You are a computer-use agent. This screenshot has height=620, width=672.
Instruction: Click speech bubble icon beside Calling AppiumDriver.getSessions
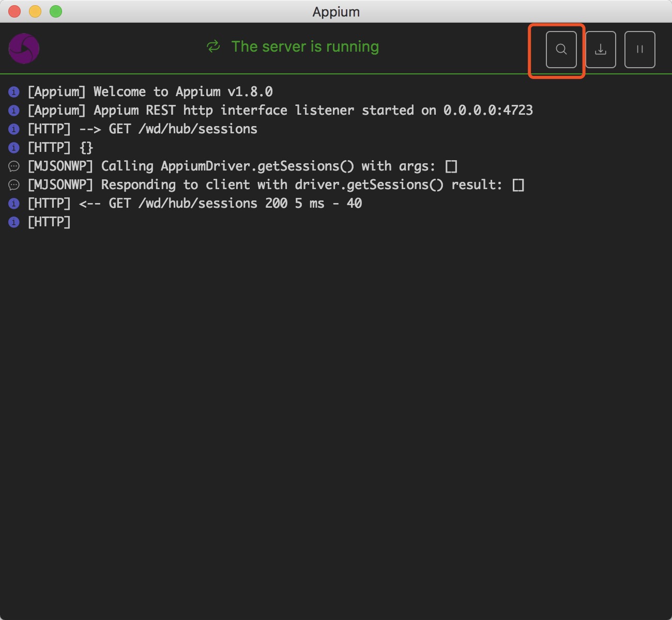pos(14,166)
